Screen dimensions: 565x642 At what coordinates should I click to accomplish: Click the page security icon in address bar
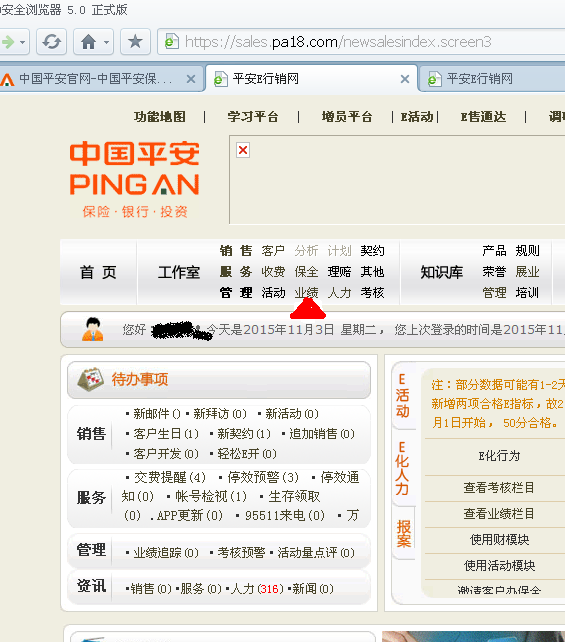171,42
